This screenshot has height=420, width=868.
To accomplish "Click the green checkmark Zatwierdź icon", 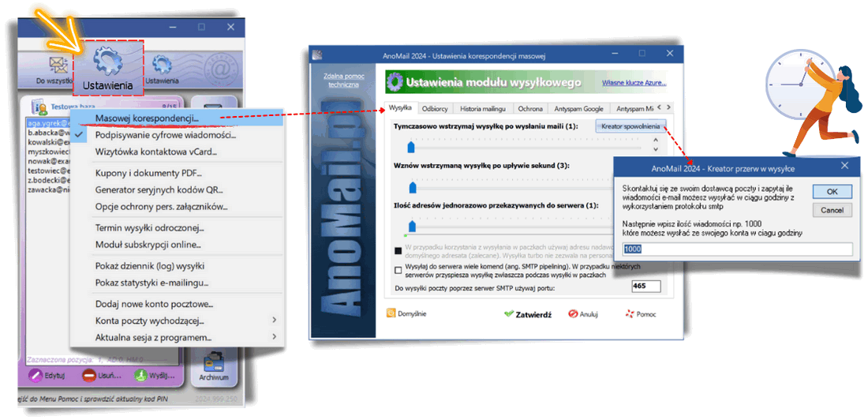I will coord(508,313).
